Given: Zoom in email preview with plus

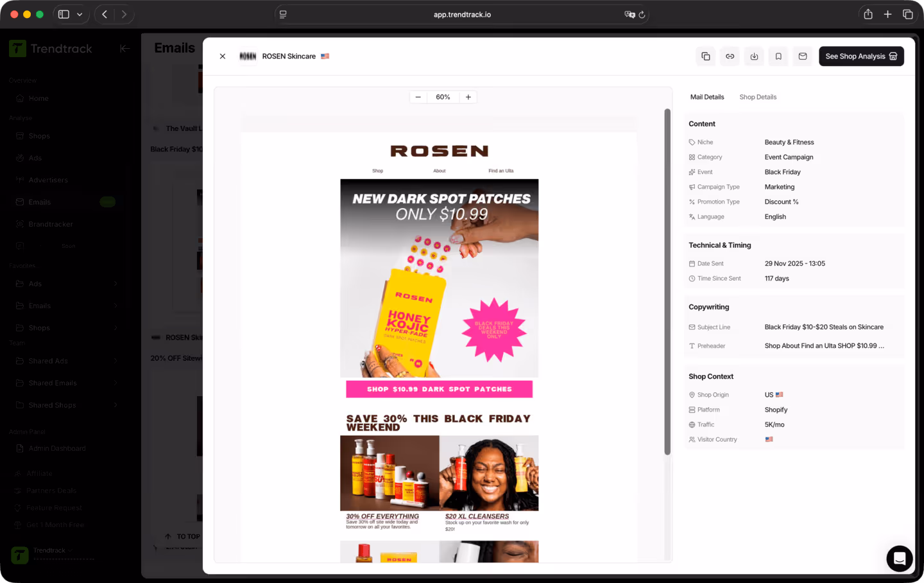Looking at the screenshot, I should click(468, 97).
